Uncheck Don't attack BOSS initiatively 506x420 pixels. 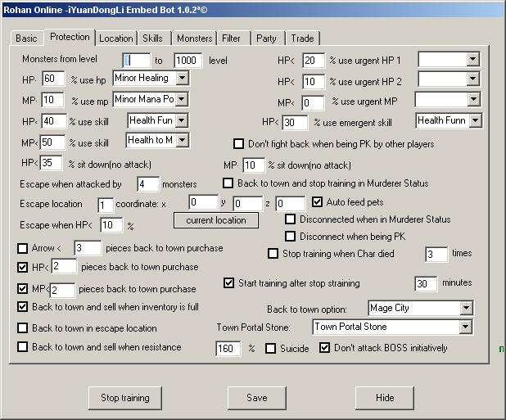(324, 347)
